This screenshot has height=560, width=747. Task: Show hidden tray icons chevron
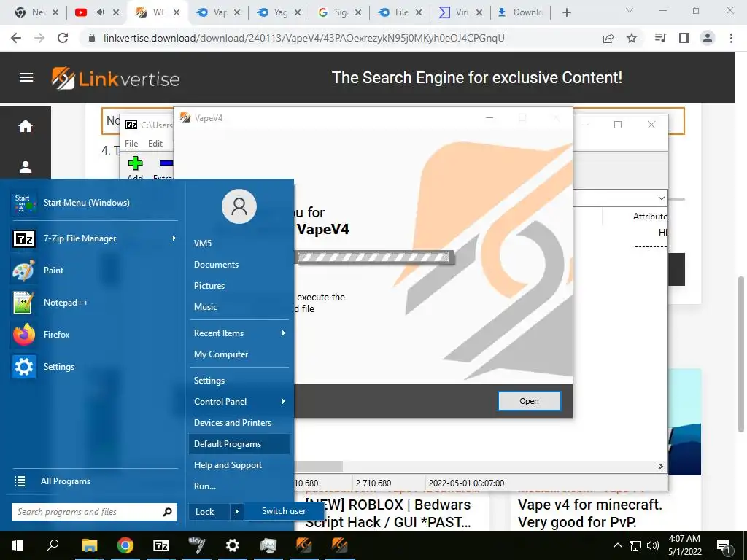617,545
